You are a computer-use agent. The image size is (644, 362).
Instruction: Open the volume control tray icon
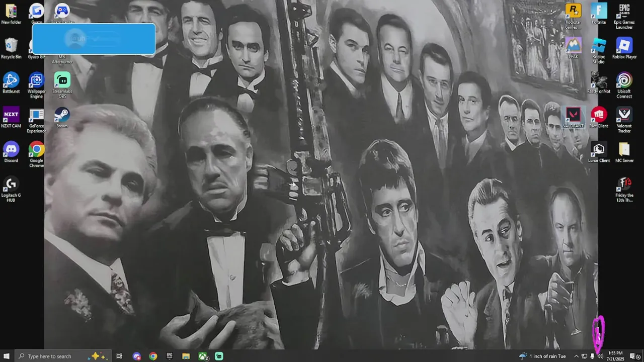[x=600, y=356]
